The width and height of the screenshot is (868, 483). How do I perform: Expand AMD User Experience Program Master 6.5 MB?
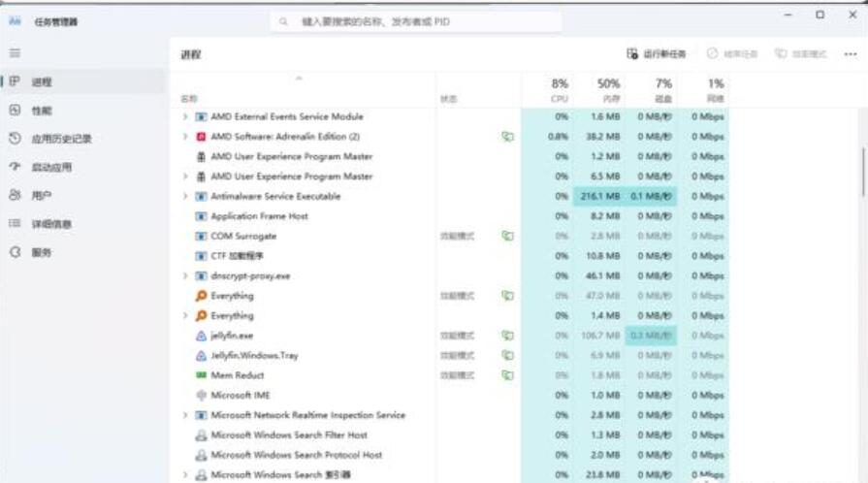coord(185,177)
